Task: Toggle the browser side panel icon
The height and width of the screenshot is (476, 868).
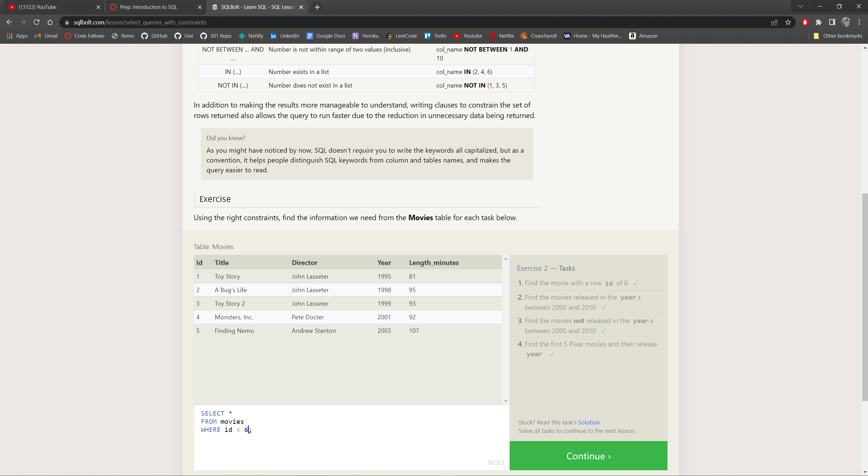Action: point(832,22)
